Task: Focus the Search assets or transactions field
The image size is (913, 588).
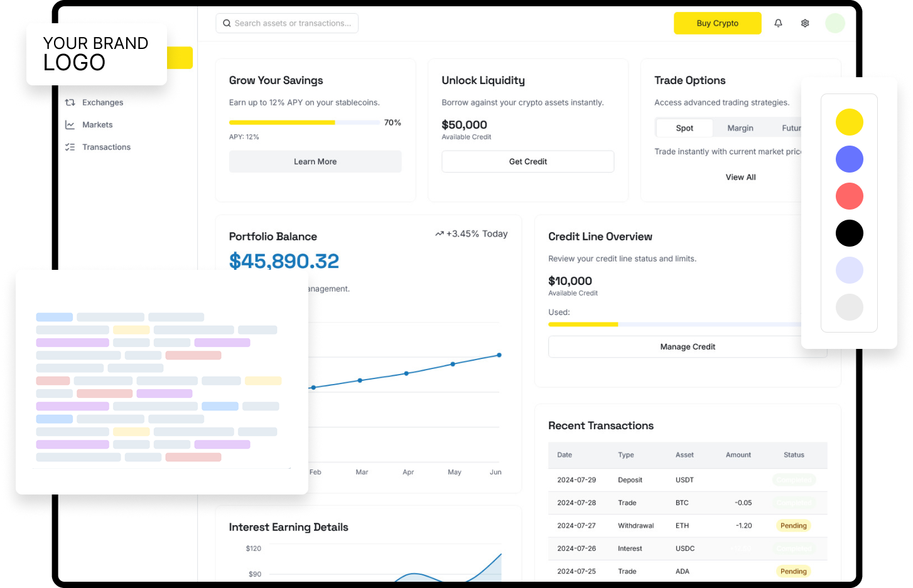Action: pos(287,23)
